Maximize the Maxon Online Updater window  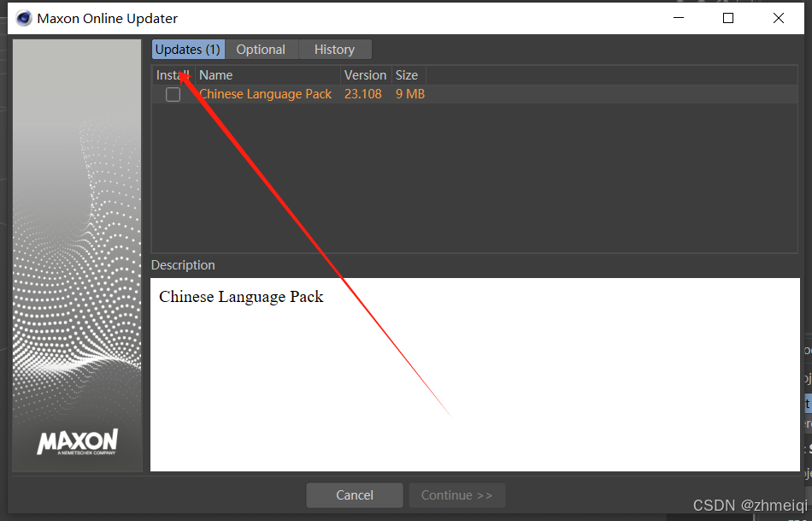tap(728, 18)
